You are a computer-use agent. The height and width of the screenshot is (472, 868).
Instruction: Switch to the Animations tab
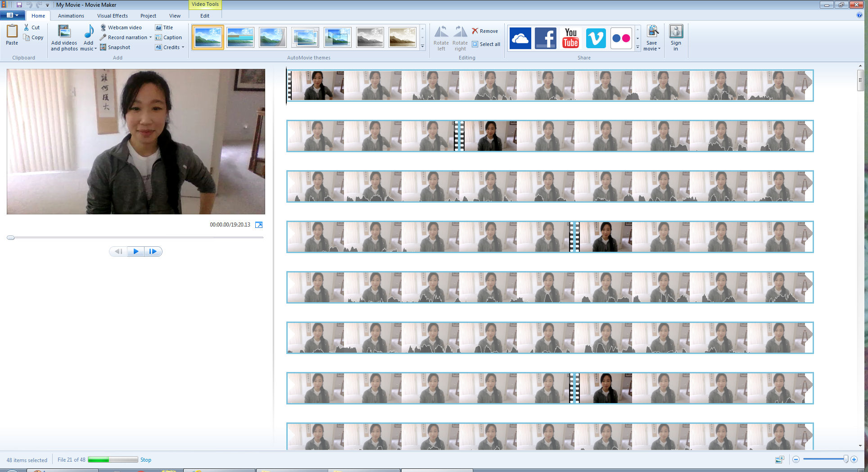coord(71,16)
